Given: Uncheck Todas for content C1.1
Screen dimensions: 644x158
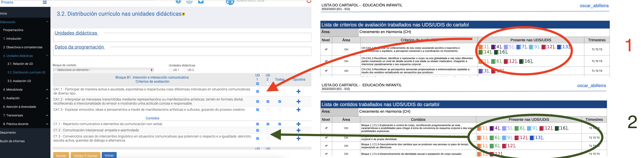Looking at the screenshot, I should 279,124.
